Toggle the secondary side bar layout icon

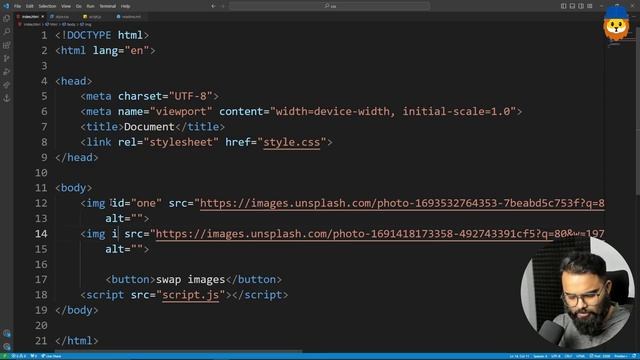(581, 6)
